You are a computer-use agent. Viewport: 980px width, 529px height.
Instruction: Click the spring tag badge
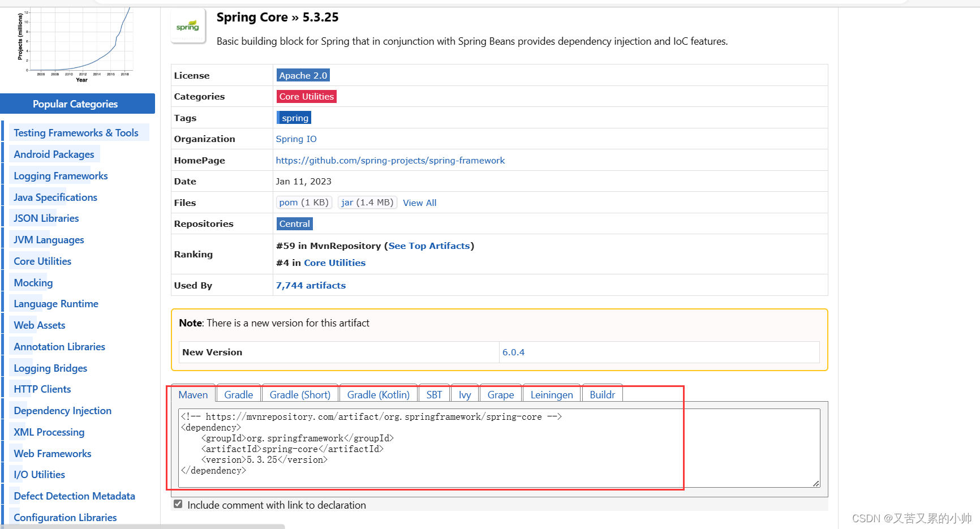point(295,118)
